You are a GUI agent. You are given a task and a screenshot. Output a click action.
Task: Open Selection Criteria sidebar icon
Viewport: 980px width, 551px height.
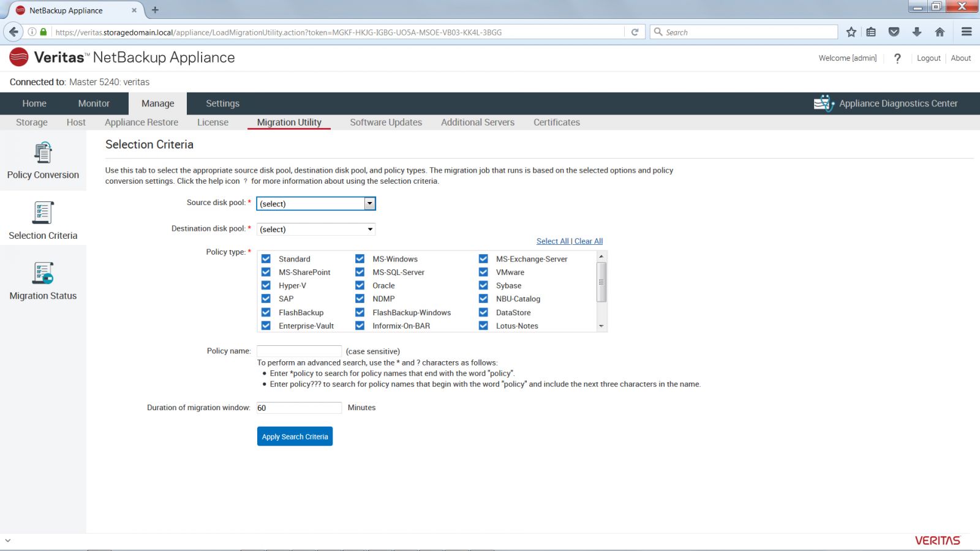click(x=43, y=212)
